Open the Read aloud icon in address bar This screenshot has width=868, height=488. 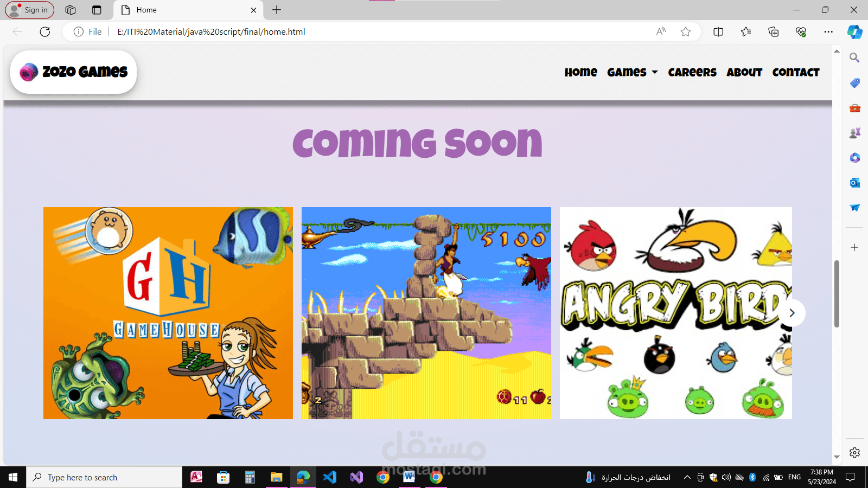click(661, 31)
